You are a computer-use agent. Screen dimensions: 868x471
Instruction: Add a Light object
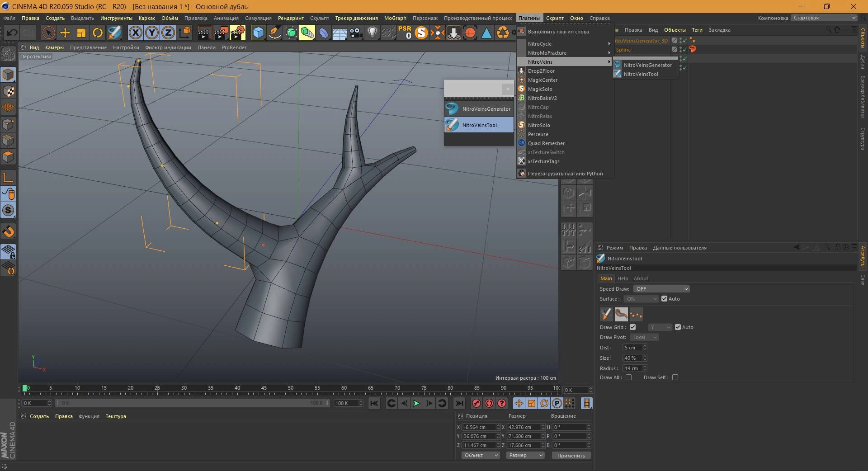pyautogui.click(x=373, y=33)
